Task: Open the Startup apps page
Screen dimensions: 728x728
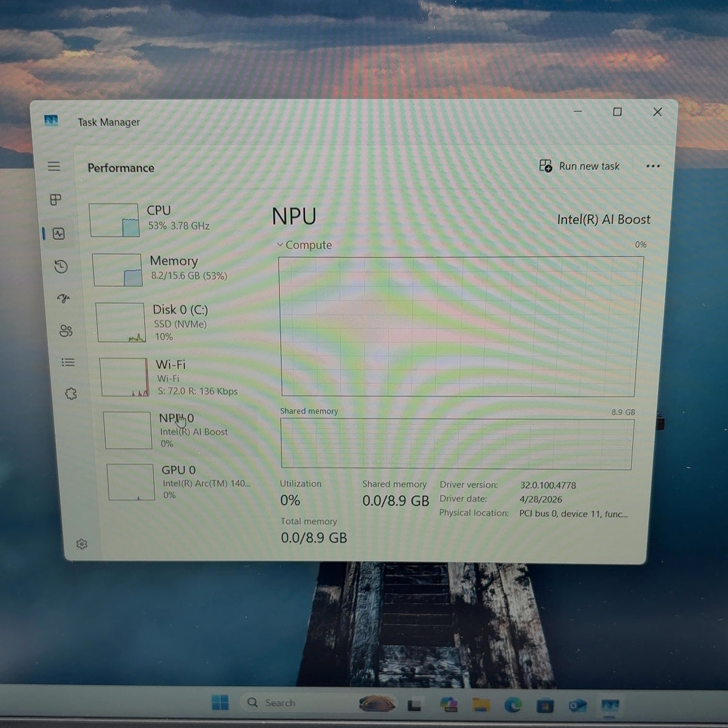Action: point(63,298)
